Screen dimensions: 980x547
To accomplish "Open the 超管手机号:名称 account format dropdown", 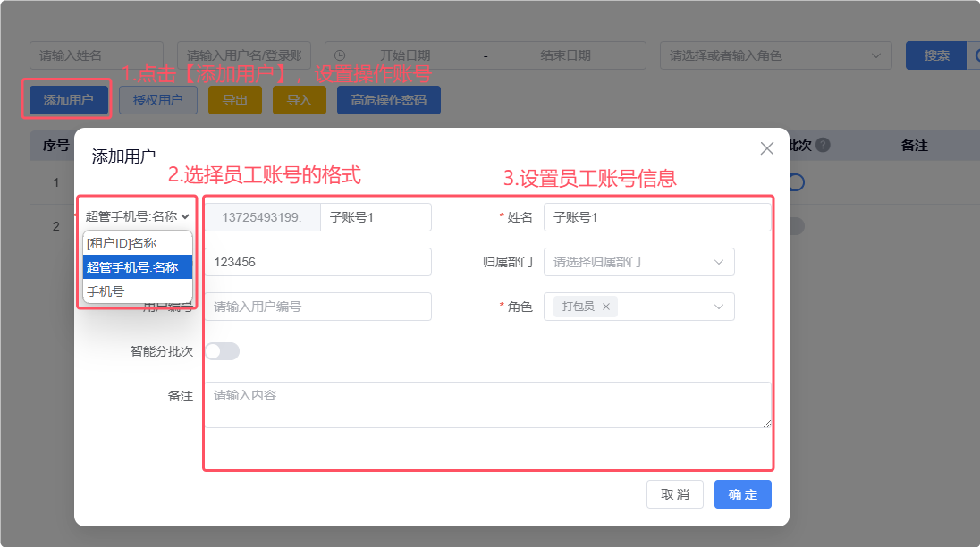I will 138,216.
